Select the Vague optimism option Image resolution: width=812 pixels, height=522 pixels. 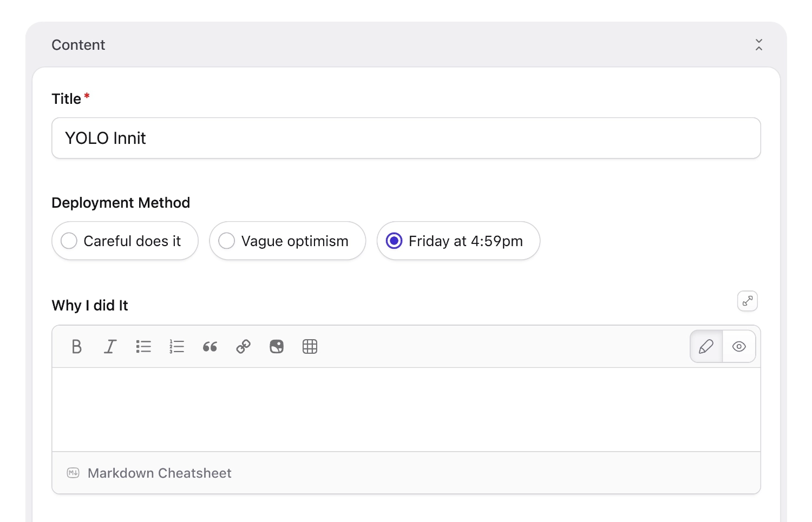[287, 241]
